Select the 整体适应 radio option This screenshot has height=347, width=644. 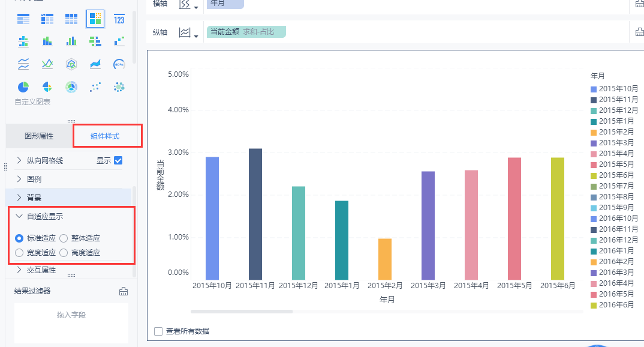click(64, 238)
